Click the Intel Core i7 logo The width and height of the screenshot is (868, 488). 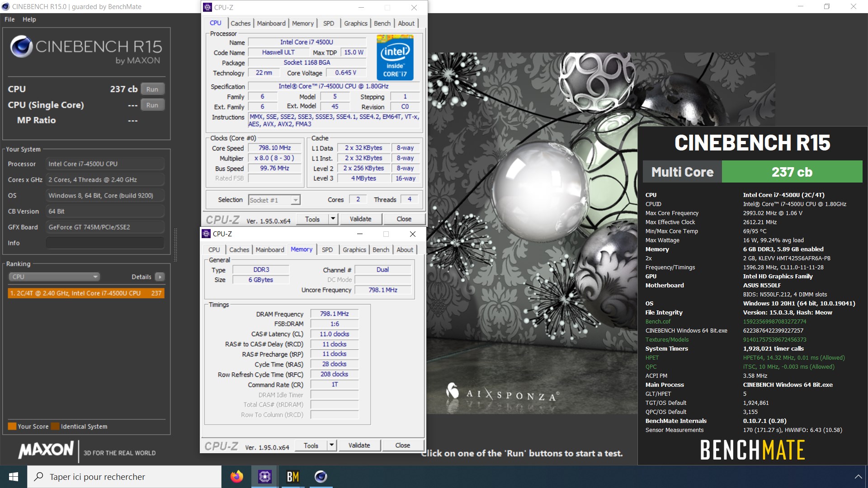click(x=395, y=58)
